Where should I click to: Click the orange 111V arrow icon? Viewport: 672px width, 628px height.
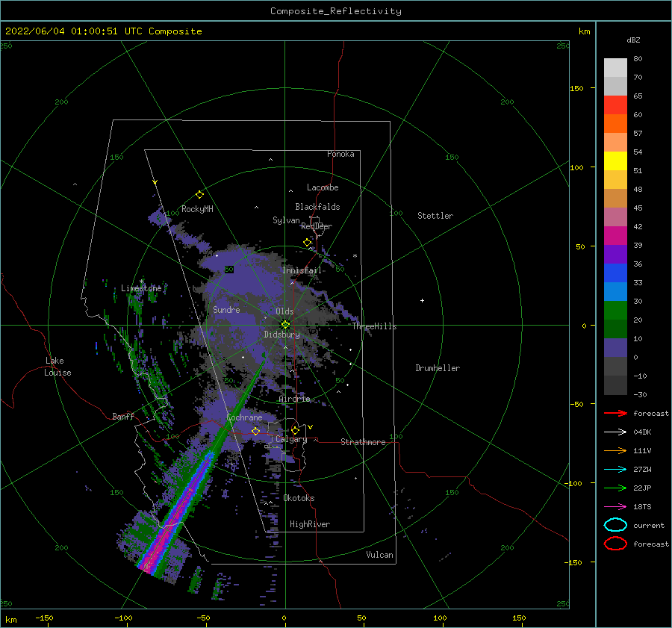click(x=615, y=450)
